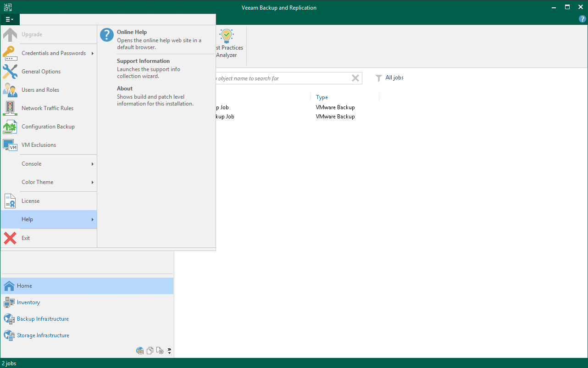This screenshot has height=368, width=588.
Task: Click the first small view icon in navigation footer
Action: (140, 351)
